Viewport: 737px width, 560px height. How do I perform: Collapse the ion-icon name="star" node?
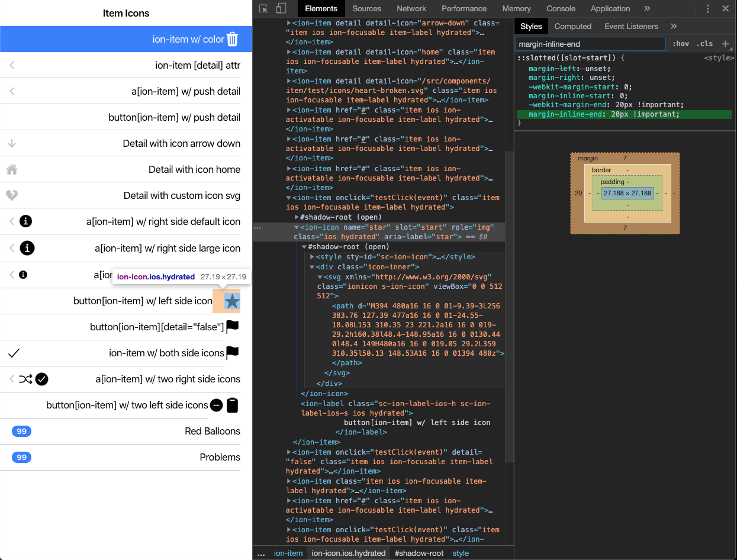tap(297, 227)
